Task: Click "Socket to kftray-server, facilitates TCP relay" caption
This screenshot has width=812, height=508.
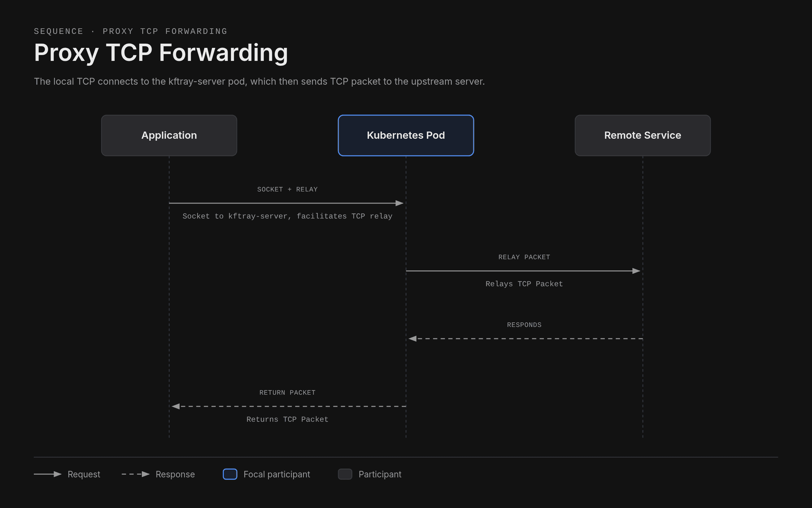Action: (x=287, y=216)
